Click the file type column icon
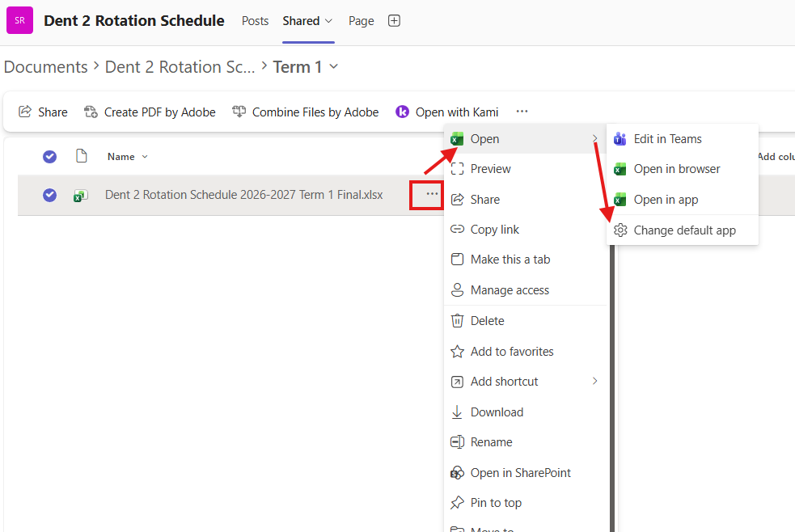The image size is (795, 532). click(x=81, y=156)
